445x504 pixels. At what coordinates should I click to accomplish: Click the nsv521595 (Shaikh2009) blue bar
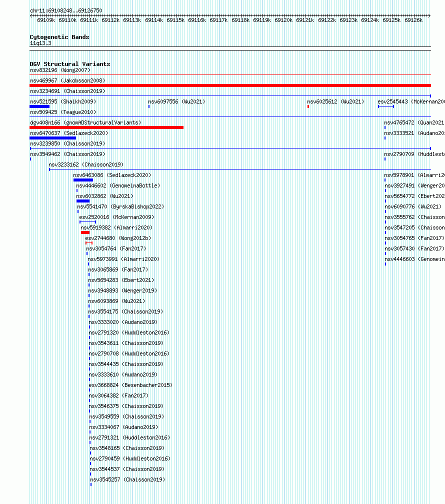pyautogui.click(x=39, y=106)
